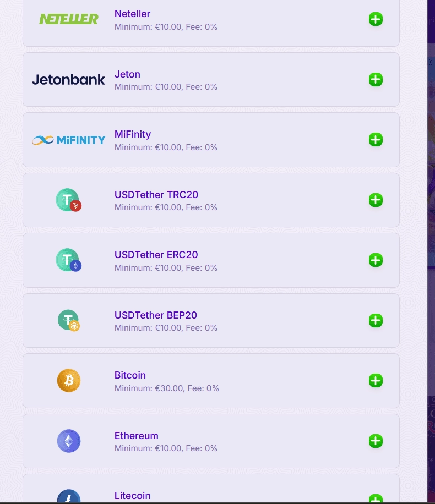This screenshot has width=435, height=504.
Task: Click the green plus icon for Neteller
Action: click(376, 19)
